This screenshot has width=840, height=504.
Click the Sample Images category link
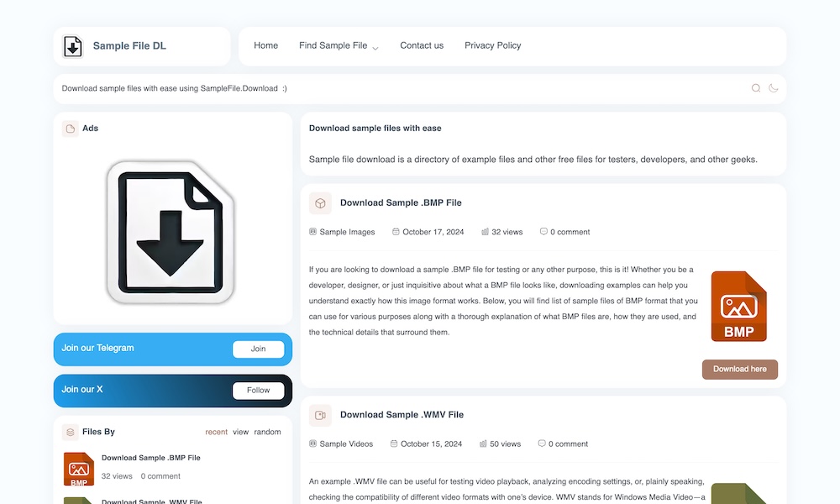tap(347, 232)
